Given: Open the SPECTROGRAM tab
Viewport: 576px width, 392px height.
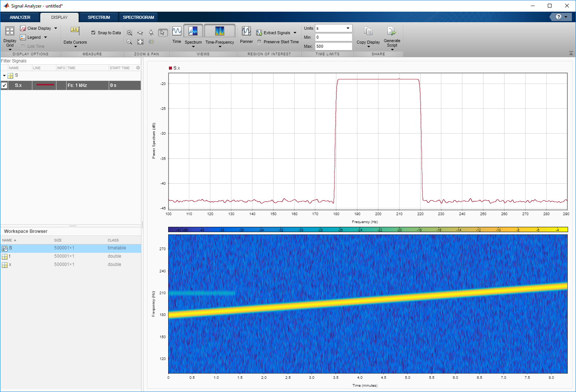Looking at the screenshot, I should click(x=138, y=17).
